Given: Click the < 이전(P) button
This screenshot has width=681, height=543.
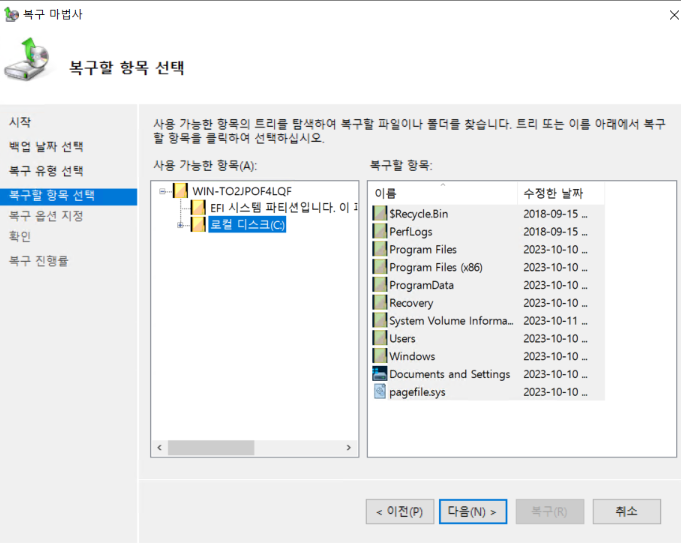Looking at the screenshot, I should coord(400,511).
